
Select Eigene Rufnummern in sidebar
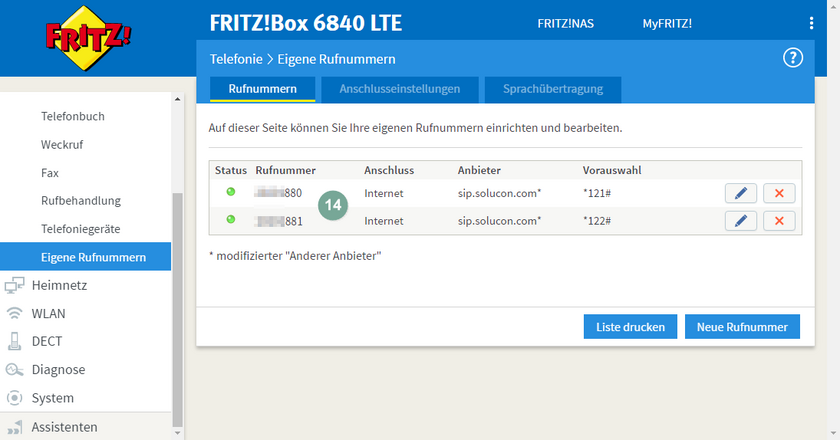point(86,257)
